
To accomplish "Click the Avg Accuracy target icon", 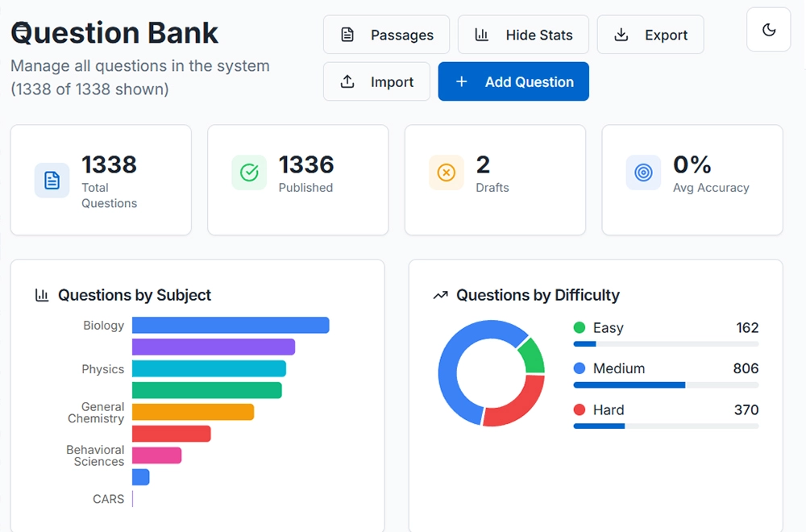I will 643,172.
